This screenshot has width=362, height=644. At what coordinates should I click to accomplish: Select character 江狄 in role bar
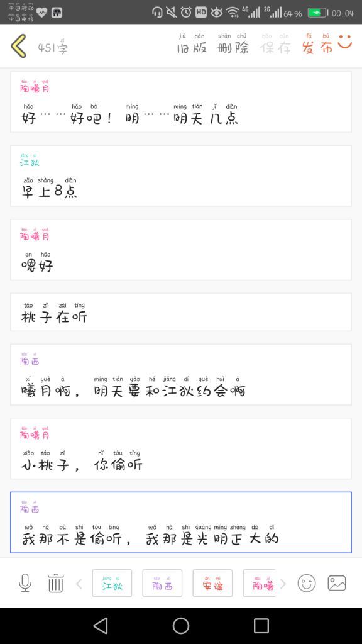coord(112,583)
